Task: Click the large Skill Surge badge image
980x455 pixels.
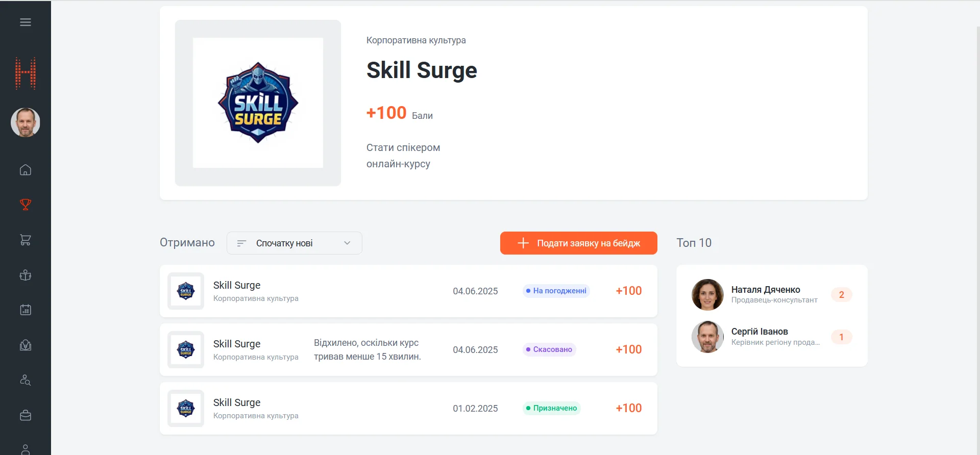Action: 258,103
